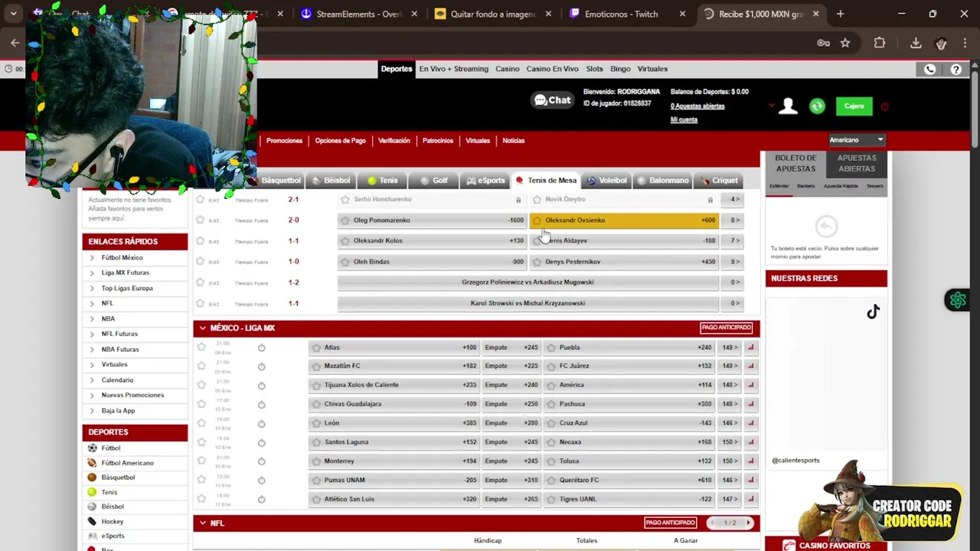Click the green ChatGPT extension side icon
The width and height of the screenshot is (980, 551).
957,300
